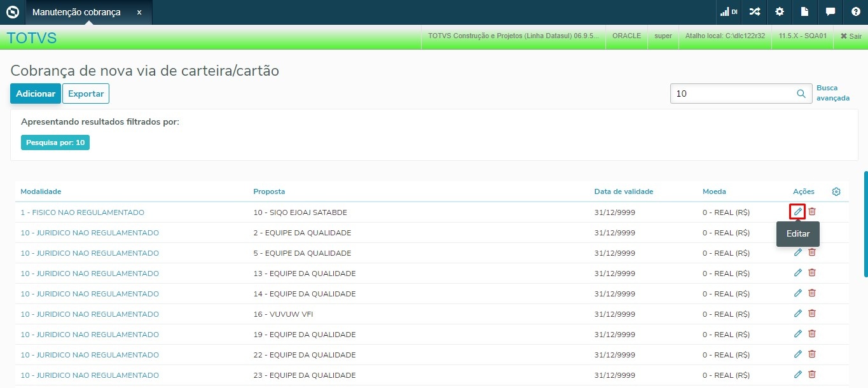The height and width of the screenshot is (388, 868).
Task: Delete row with proposta 16 - VUVUW VFI
Action: coord(812,314)
